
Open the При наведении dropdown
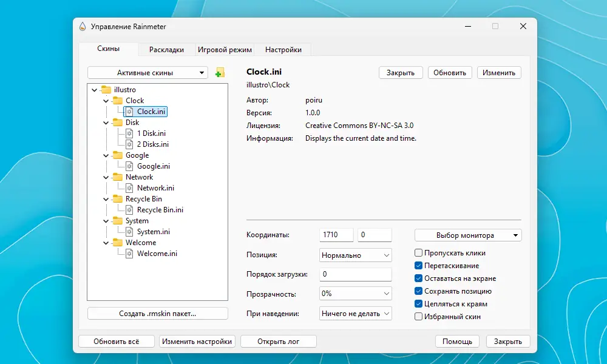click(x=355, y=313)
